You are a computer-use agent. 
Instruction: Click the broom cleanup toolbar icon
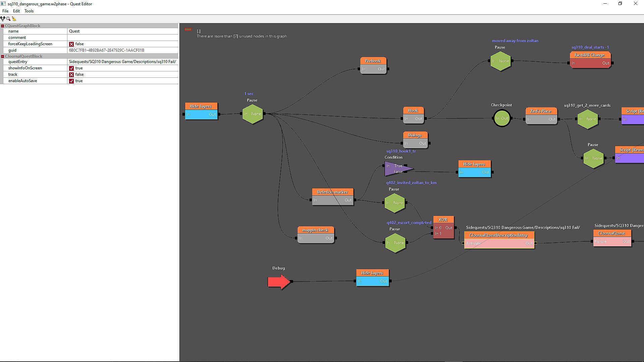point(14,19)
